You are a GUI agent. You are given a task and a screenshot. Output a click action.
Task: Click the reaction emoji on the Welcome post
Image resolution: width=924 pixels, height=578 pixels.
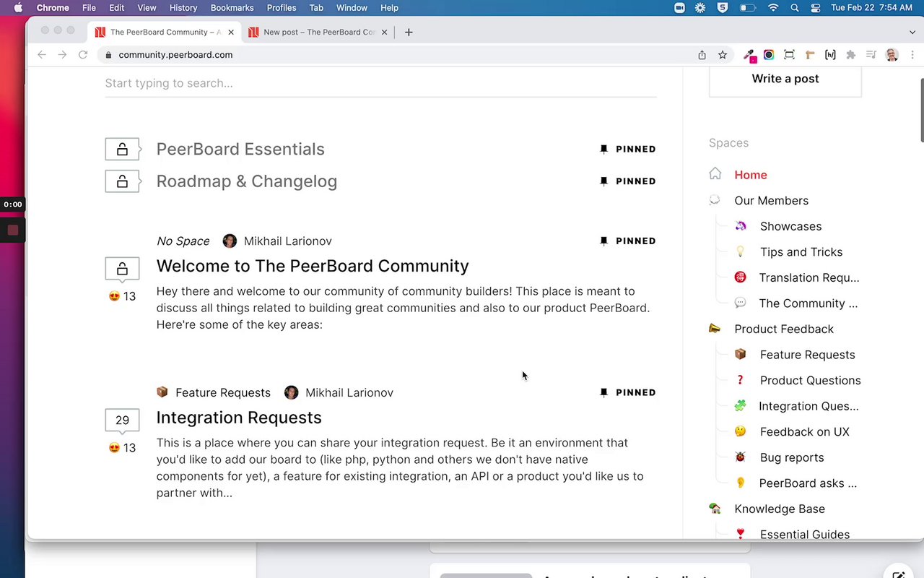[114, 296]
